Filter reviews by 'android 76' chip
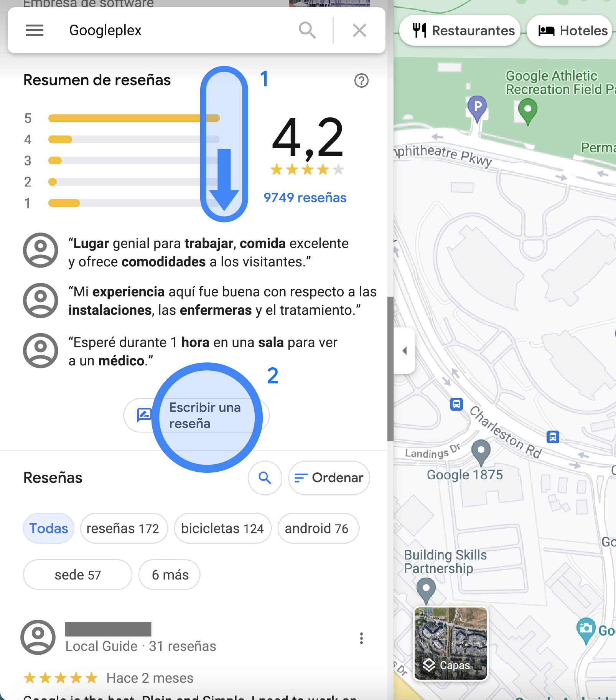Screen dimensions: 616x700 pos(318,528)
